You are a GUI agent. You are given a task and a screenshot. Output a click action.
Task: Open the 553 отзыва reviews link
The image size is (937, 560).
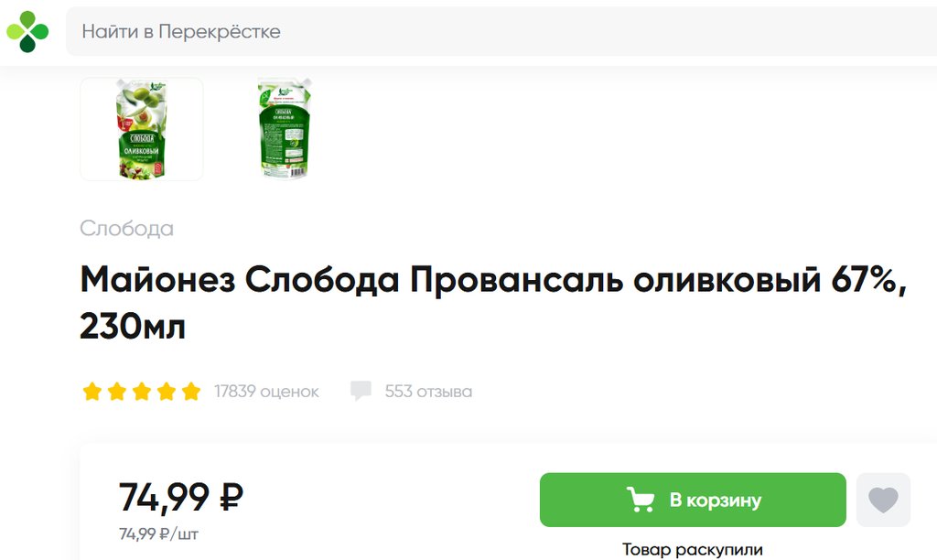[428, 392]
